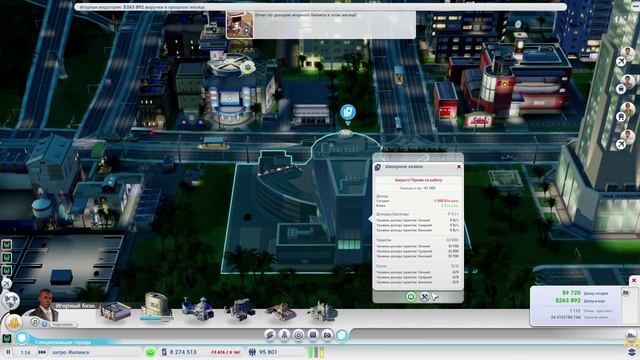Viewport: 640px width, 360px height.
Task: Click the blue casino cards map marker
Action: tap(348, 113)
